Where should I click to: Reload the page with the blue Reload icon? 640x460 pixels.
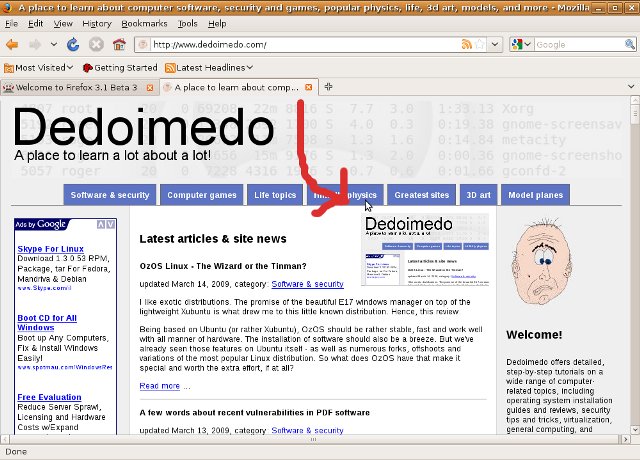click(x=73, y=44)
